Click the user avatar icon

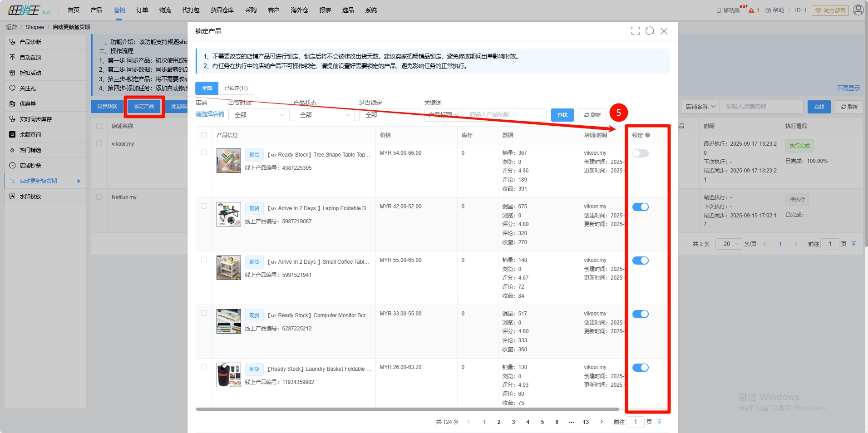[x=858, y=10]
